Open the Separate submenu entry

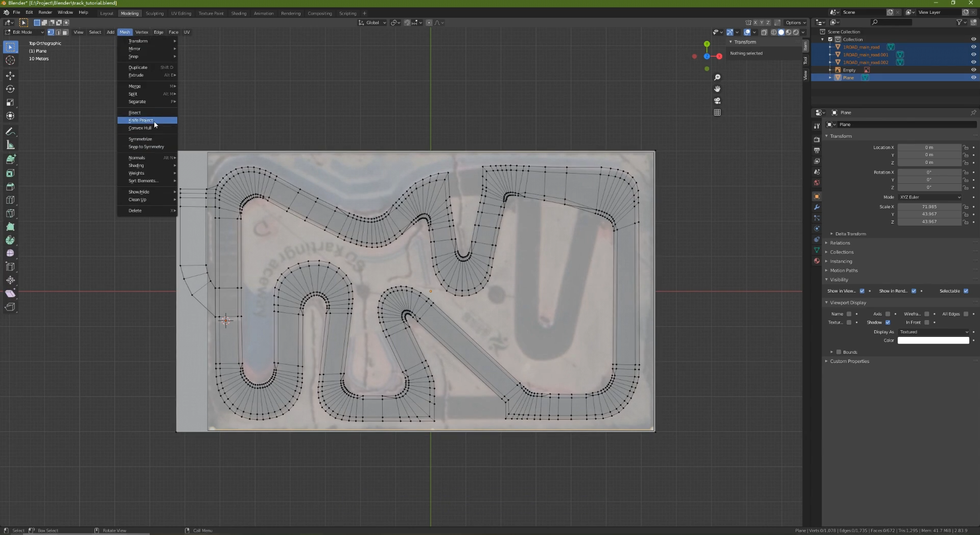[x=147, y=102]
